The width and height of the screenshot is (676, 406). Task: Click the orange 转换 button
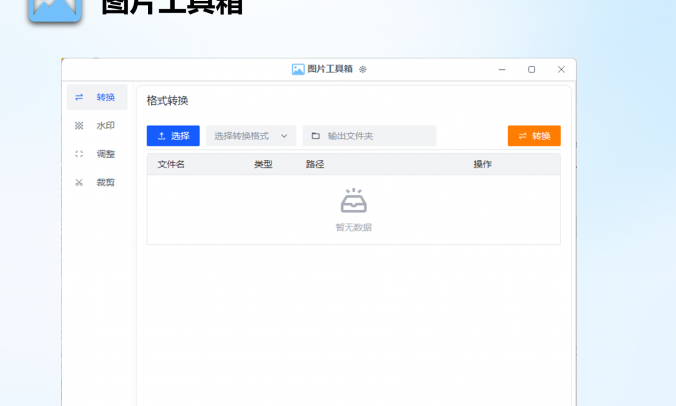534,136
